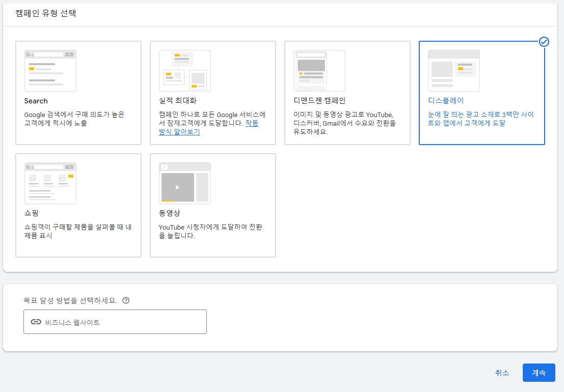
Task: Choose the 실적 최대화 campaign type
Action: (213, 93)
